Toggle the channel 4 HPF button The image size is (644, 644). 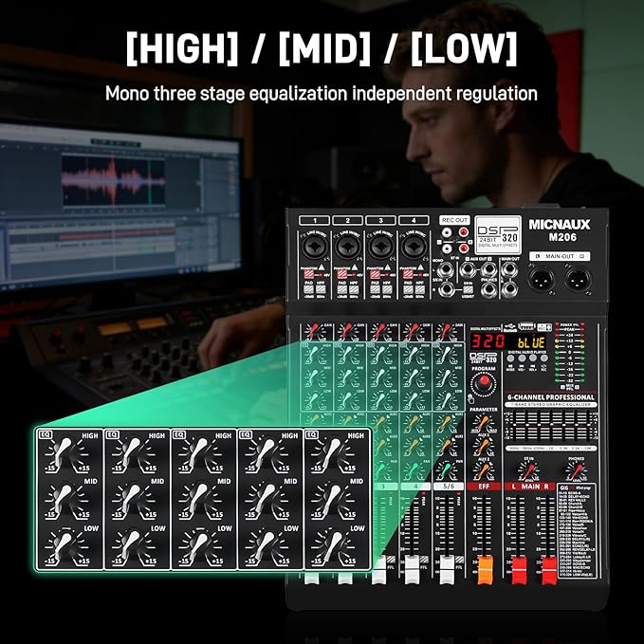tap(420, 288)
